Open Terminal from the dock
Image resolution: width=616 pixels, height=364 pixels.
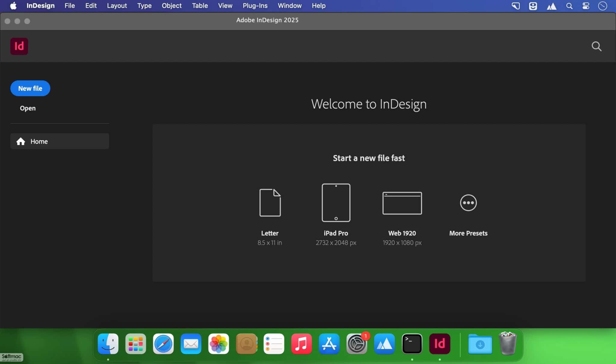click(412, 344)
